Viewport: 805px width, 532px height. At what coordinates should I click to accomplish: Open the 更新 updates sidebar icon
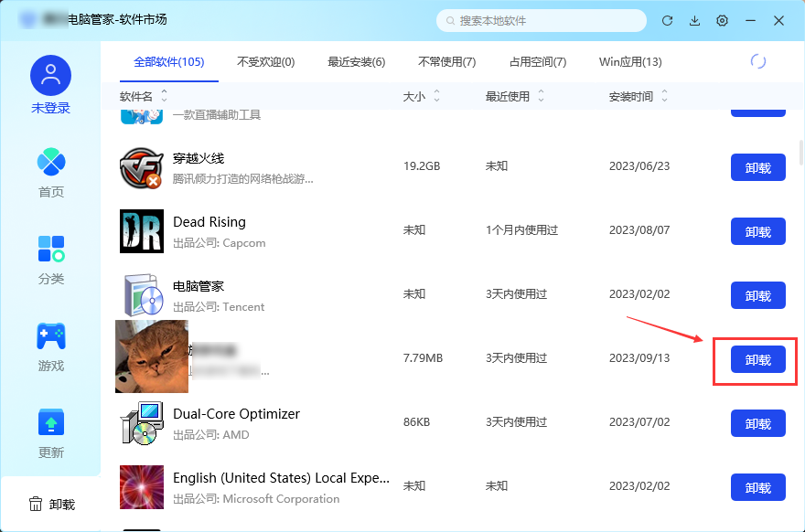click(51, 422)
